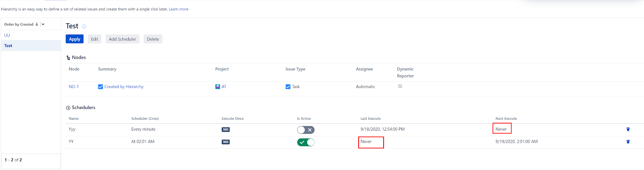Open the ND-1 node link
The image size is (644, 170).
coord(74,87)
